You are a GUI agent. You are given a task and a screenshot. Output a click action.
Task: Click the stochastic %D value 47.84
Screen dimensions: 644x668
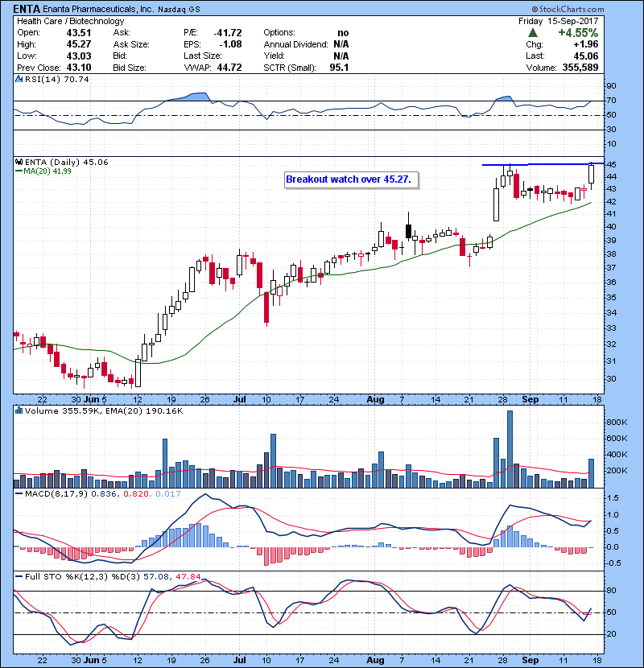click(188, 576)
